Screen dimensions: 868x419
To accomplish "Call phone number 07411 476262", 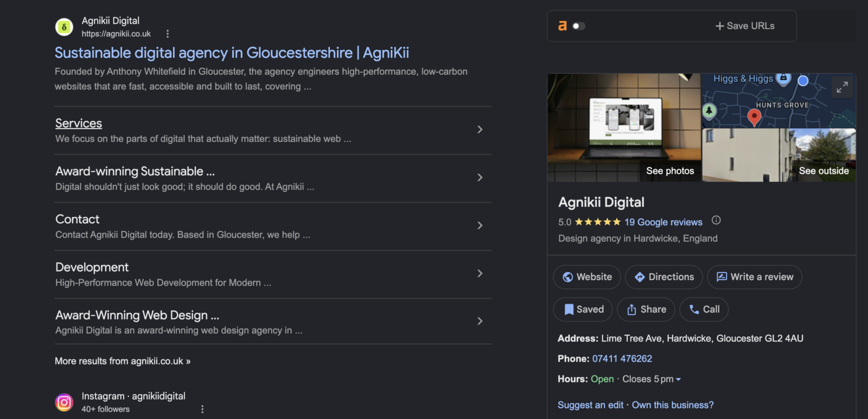I will 622,359.
